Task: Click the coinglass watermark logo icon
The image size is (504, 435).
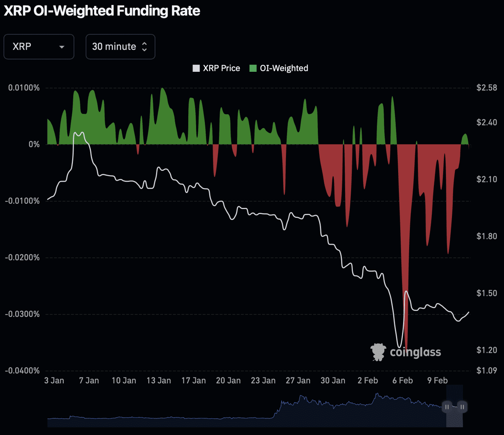Action: click(378, 352)
